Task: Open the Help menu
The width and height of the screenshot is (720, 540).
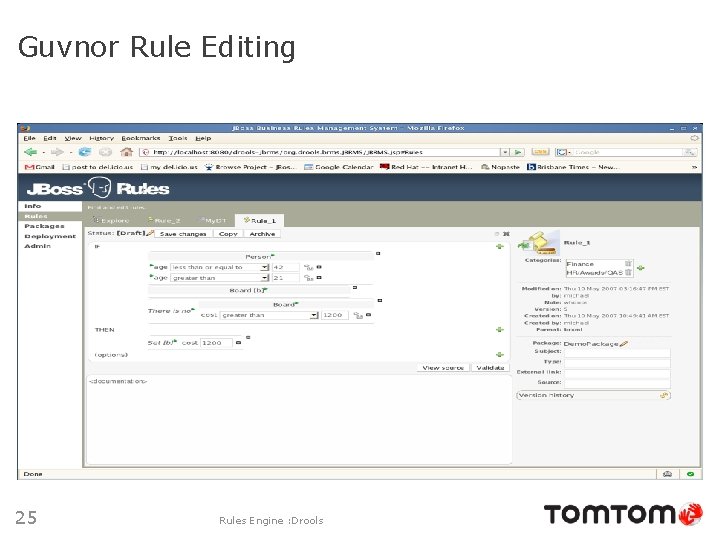Action: tap(203, 138)
